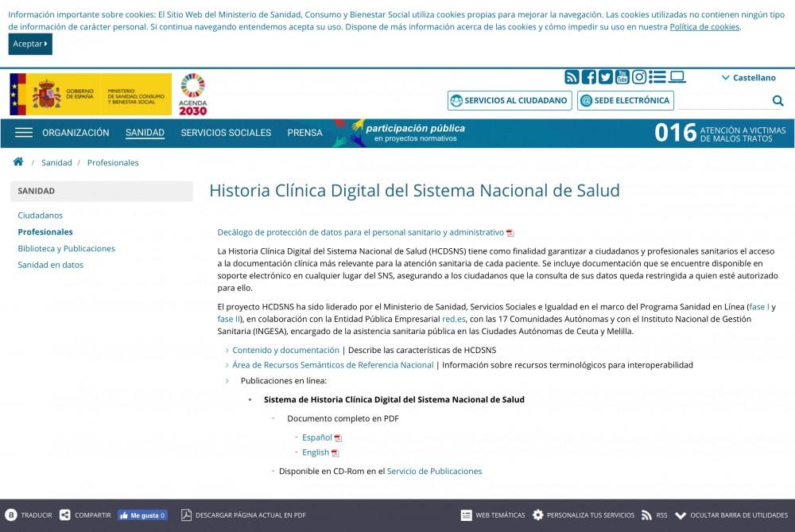Open the ministry's Facebook page icon
Screen dimensions: 795x532
[x=588, y=77]
